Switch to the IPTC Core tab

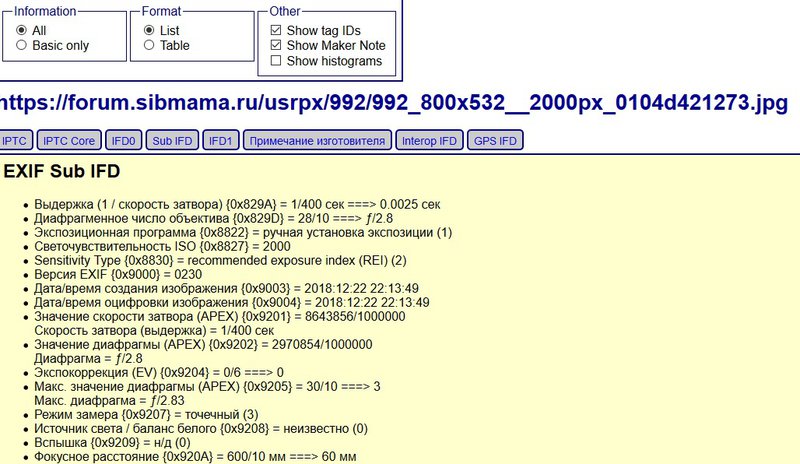69,141
